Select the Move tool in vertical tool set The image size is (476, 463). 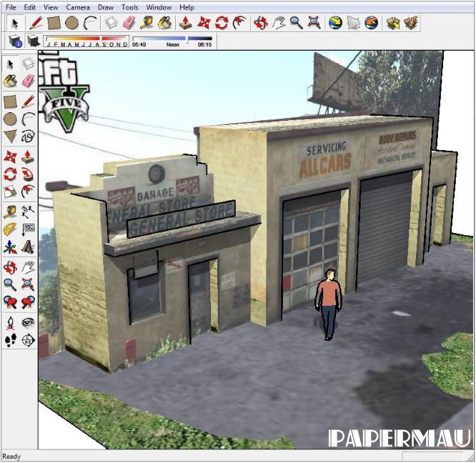pos(10,156)
